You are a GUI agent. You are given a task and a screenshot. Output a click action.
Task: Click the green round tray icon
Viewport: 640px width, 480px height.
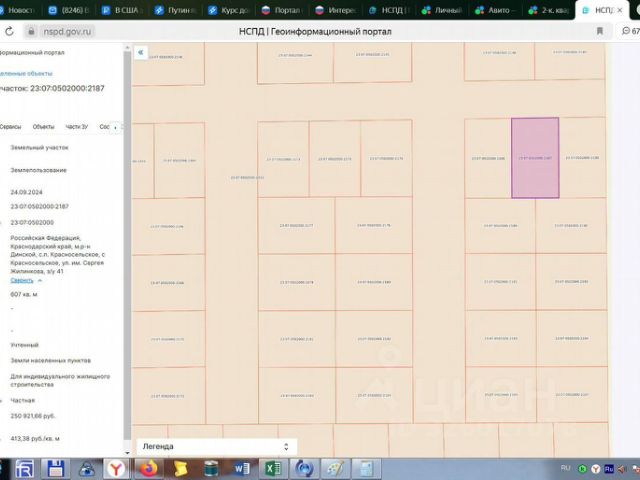pyautogui.click(x=583, y=469)
